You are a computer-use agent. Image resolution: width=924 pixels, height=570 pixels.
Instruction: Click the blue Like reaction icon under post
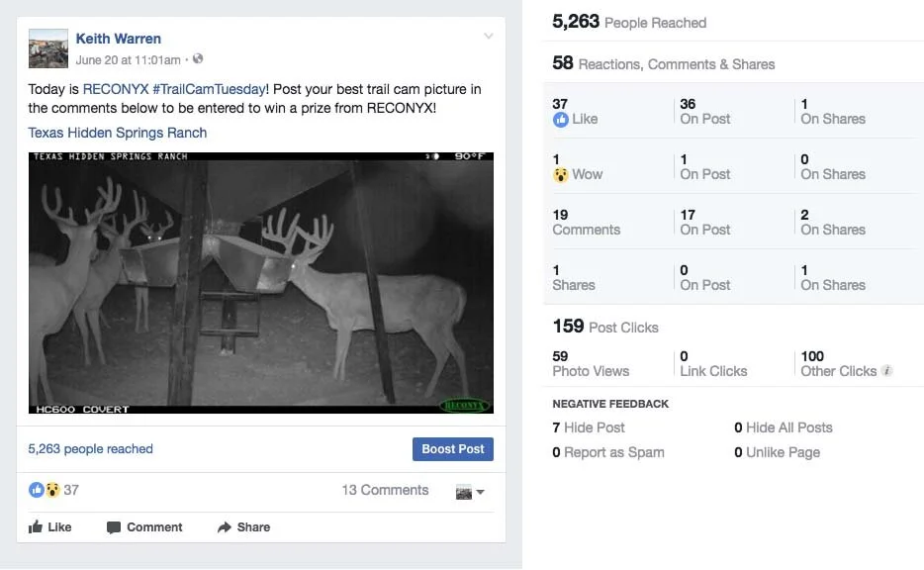(x=37, y=490)
